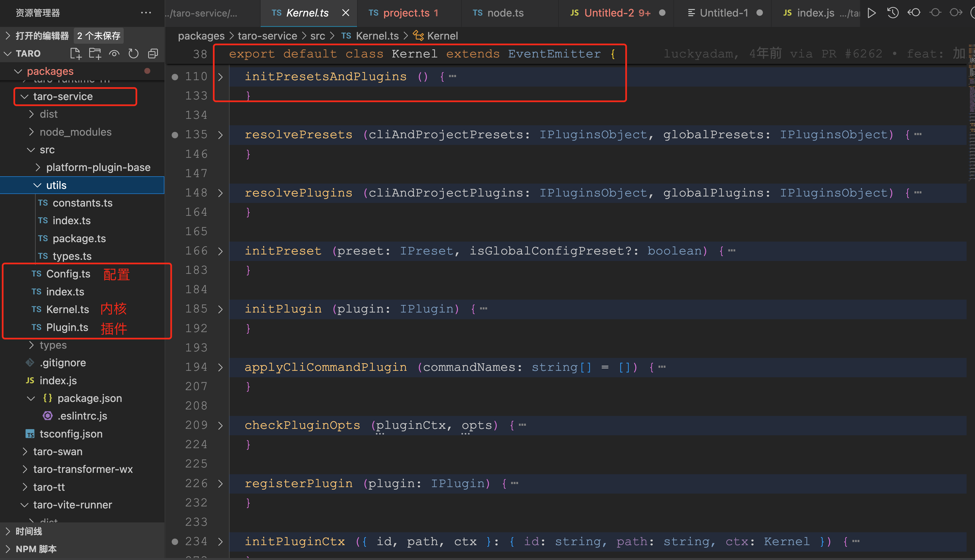
Task: Click unsaved dot on Untitled-2 tab
Action: point(662,13)
